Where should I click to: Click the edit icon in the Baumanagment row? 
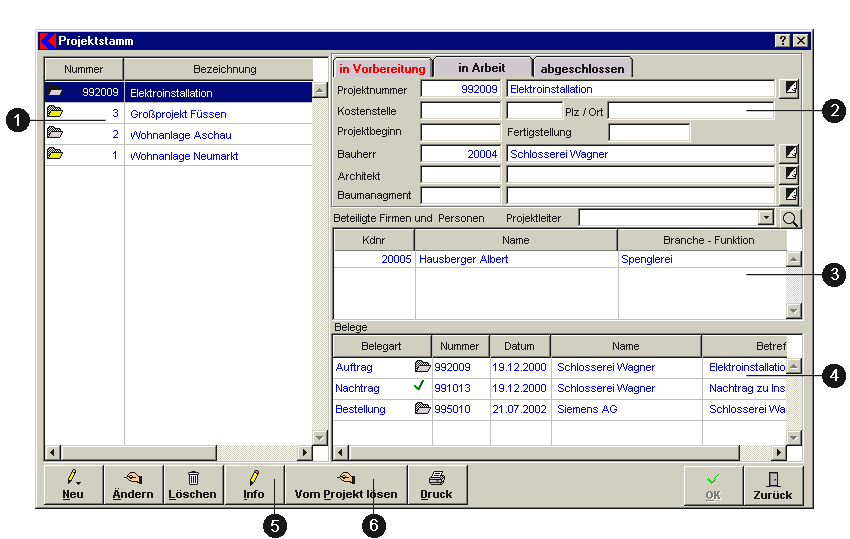click(x=790, y=195)
